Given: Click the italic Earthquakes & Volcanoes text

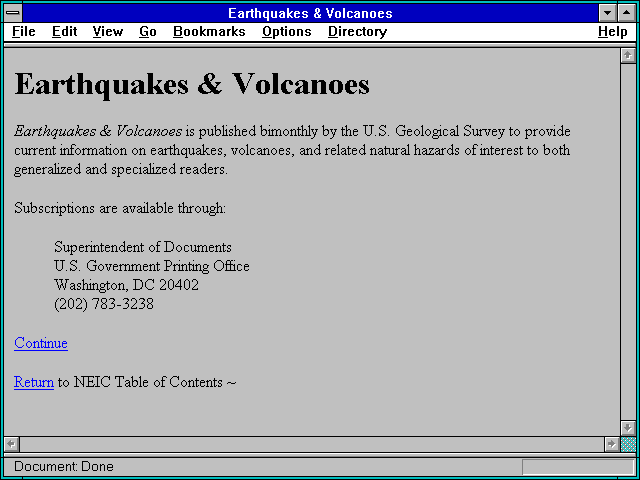Looking at the screenshot, I should (98, 131).
